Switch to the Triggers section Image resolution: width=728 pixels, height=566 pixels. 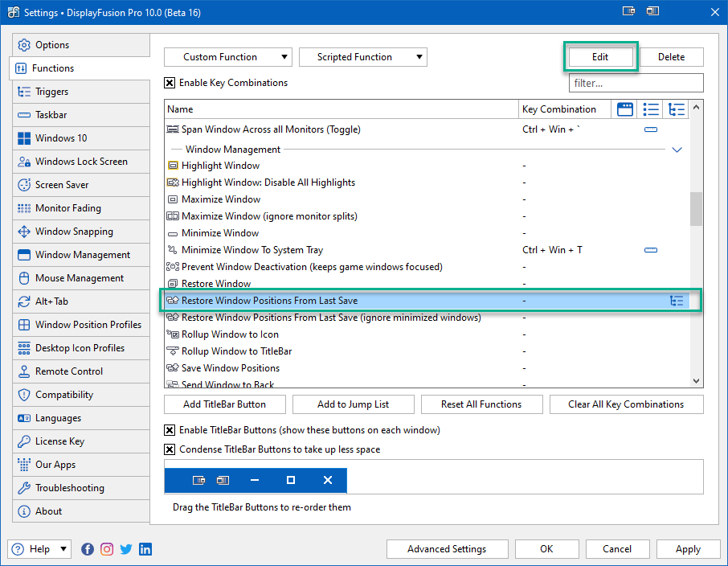pos(81,92)
